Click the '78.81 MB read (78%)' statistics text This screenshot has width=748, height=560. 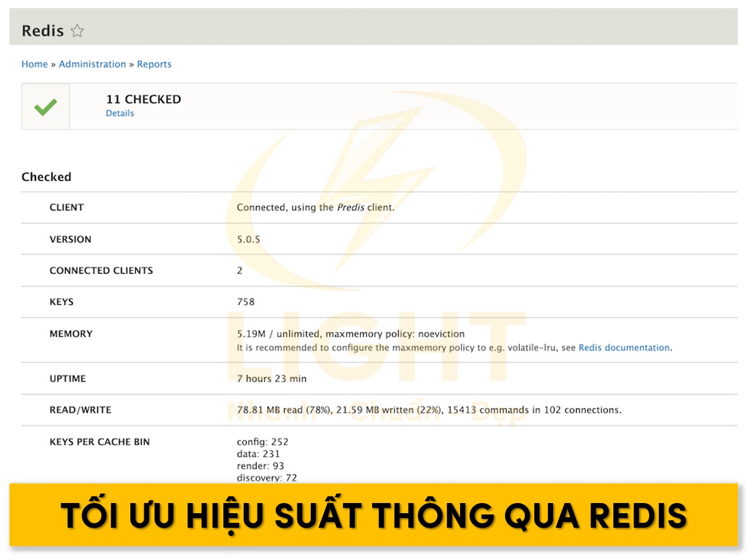point(284,410)
